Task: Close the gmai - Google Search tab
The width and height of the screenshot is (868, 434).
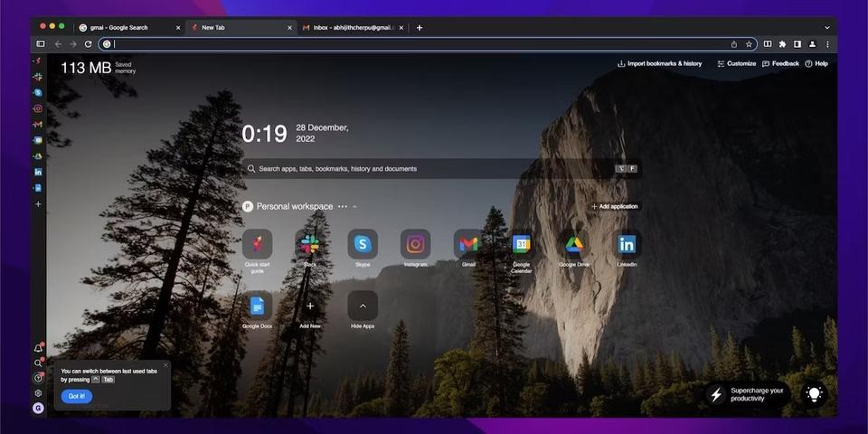Action: click(x=178, y=28)
